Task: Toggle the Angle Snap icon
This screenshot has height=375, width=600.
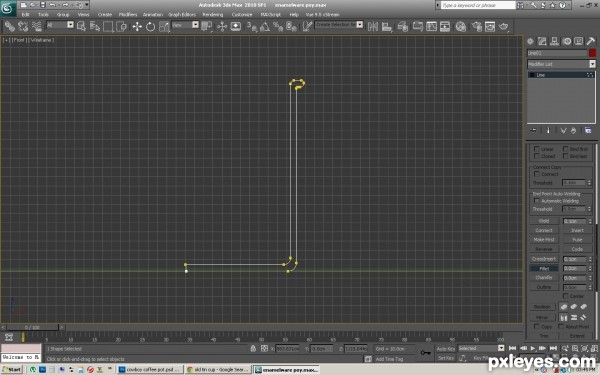Action: (264, 26)
